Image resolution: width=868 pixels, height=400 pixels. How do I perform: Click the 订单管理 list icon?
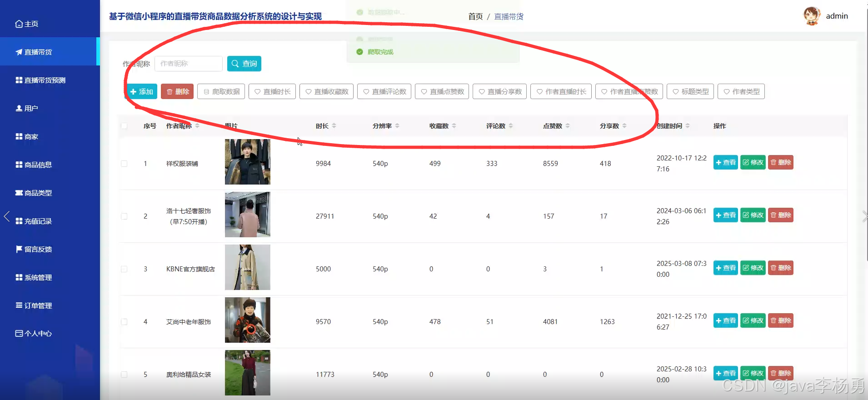(x=19, y=305)
